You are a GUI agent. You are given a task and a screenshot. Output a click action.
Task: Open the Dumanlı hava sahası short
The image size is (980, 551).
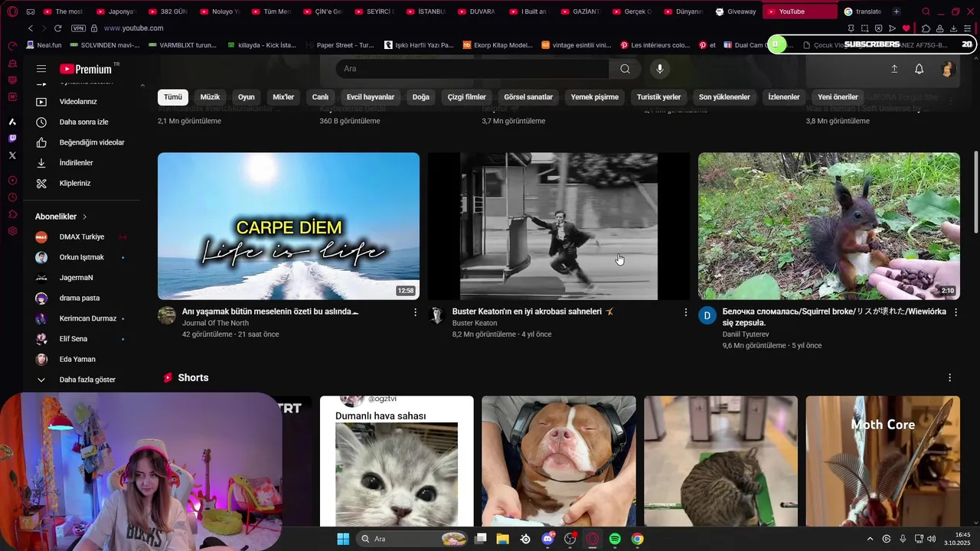pos(397,461)
